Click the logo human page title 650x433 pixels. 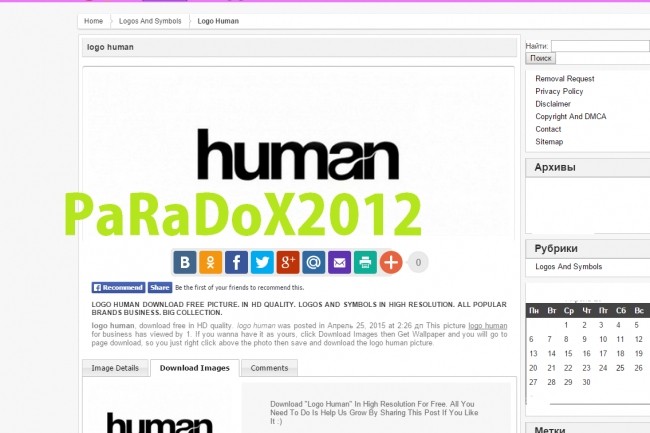click(110, 47)
